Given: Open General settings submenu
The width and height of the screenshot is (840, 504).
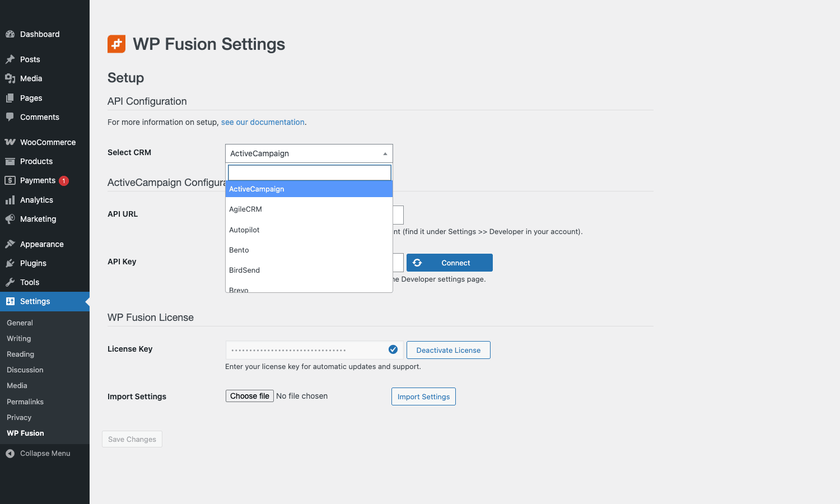Looking at the screenshot, I should tap(20, 323).
